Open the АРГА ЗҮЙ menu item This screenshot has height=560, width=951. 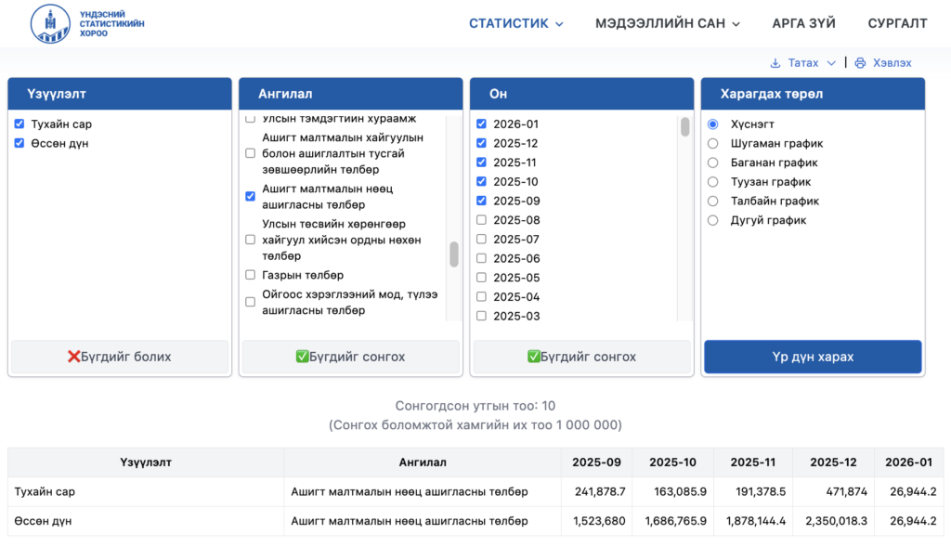803,24
